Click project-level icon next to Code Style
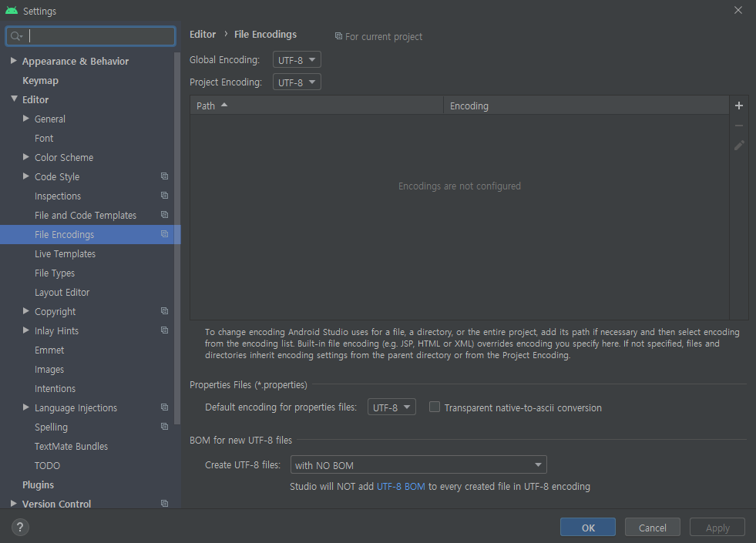The width and height of the screenshot is (756, 543). pyautogui.click(x=164, y=176)
